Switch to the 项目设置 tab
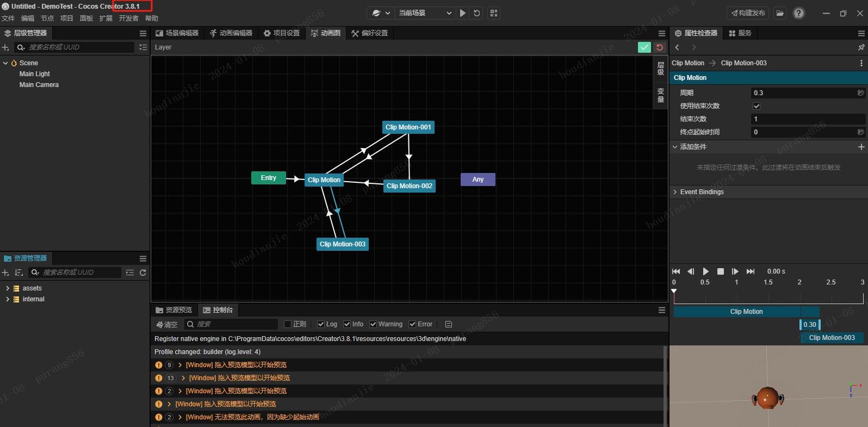 tap(282, 33)
